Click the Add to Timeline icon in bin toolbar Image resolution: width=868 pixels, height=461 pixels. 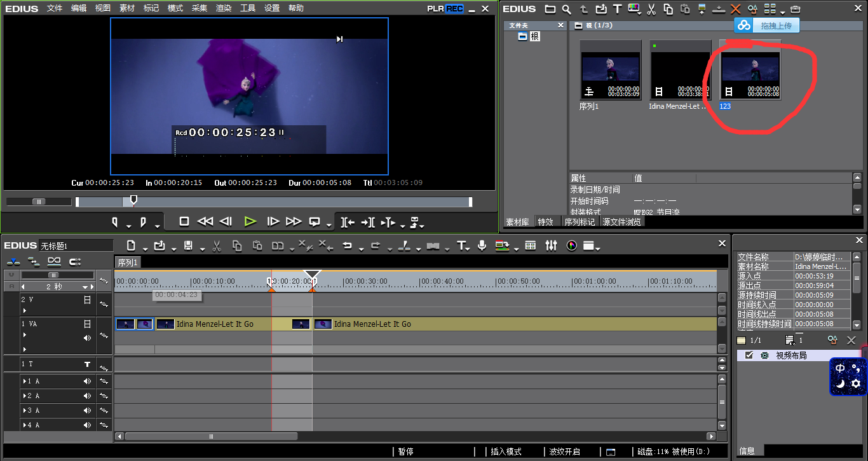click(719, 9)
